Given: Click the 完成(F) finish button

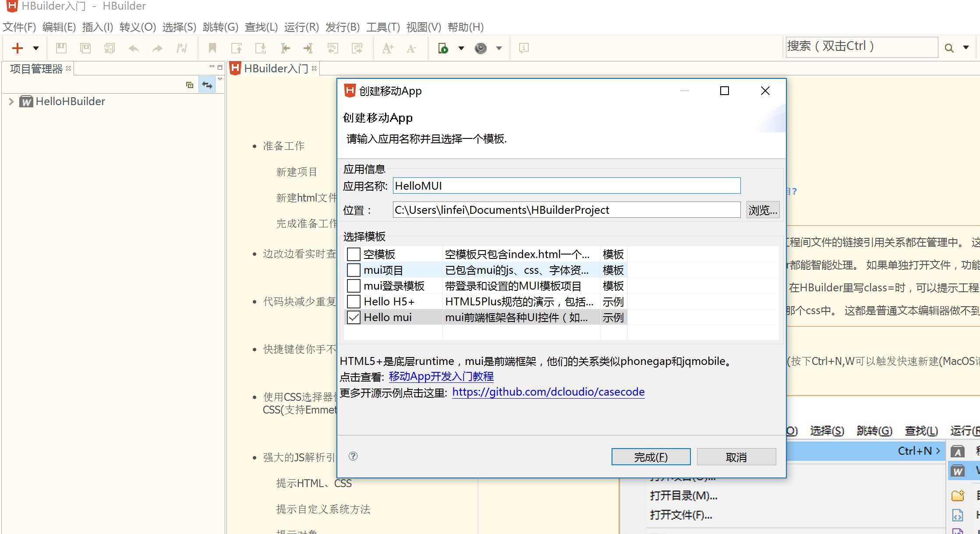Looking at the screenshot, I should 651,457.
